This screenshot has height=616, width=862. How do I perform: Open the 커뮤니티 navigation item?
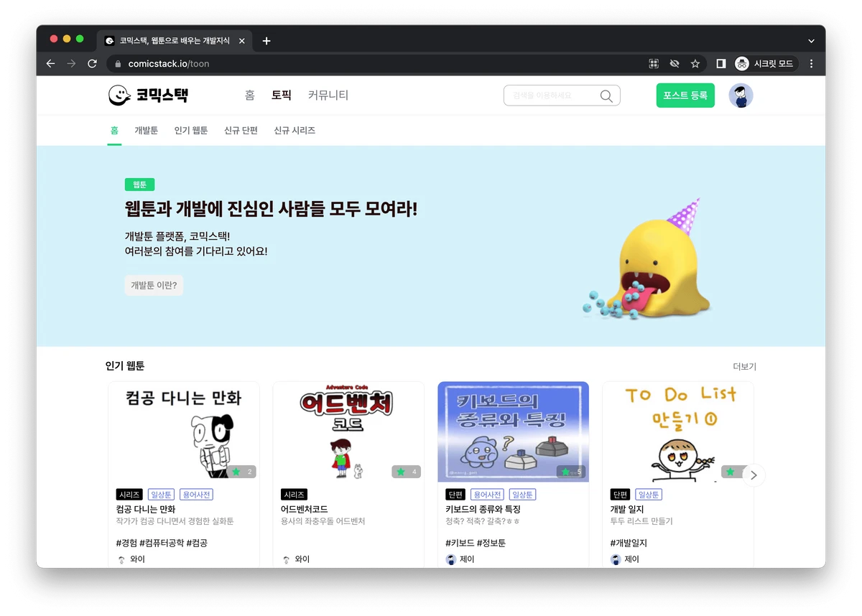328,95
